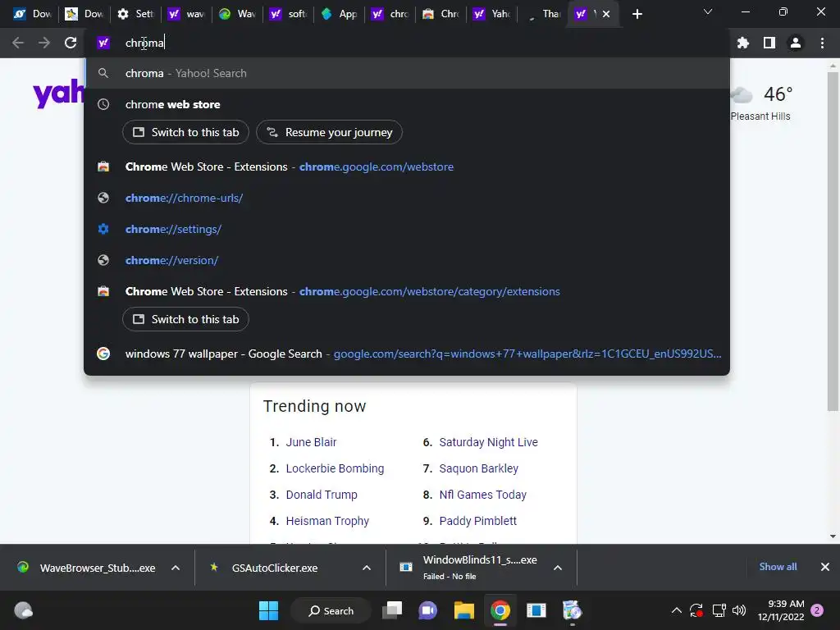Open the volume control in tray
Screen dimensions: 840x630
tap(739, 610)
